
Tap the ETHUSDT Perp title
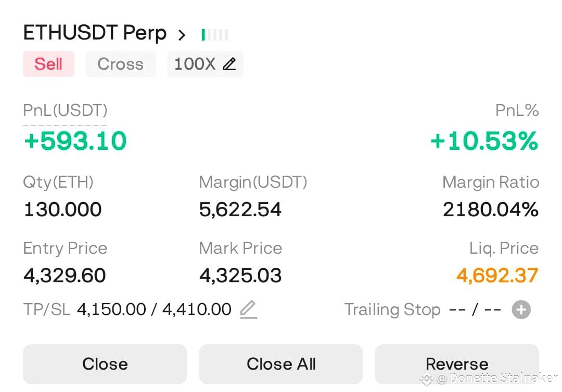tap(95, 33)
